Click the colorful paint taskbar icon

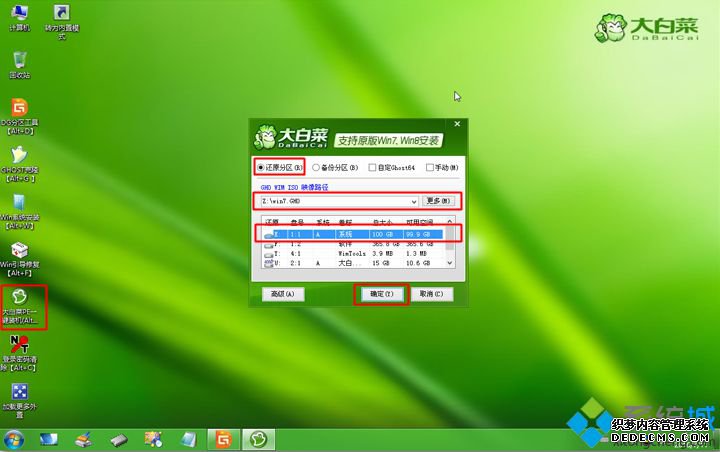point(153,440)
